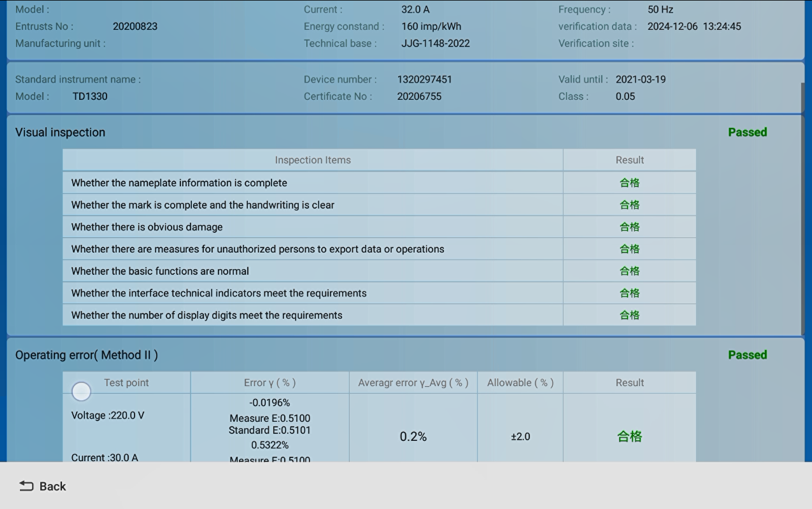Image resolution: width=812 pixels, height=509 pixels.
Task: Click the Certificate No value 20206755
Action: tap(419, 96)
